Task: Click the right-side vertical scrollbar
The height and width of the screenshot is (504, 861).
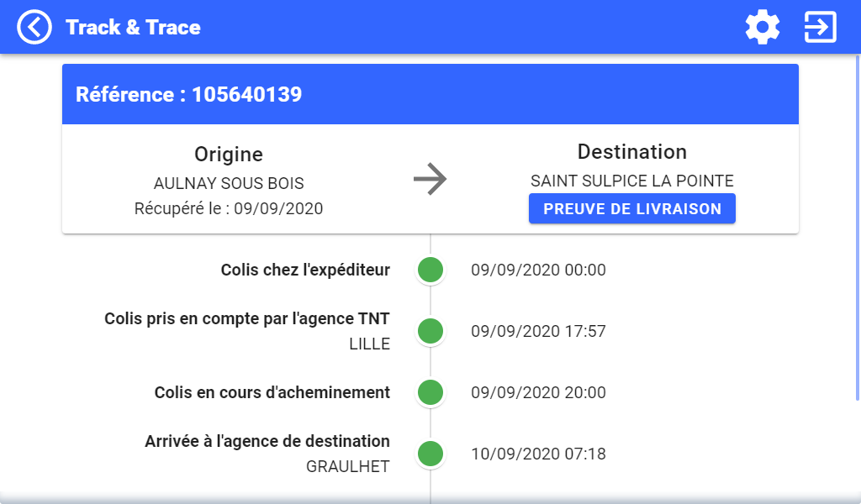Action: coord(858,228)
